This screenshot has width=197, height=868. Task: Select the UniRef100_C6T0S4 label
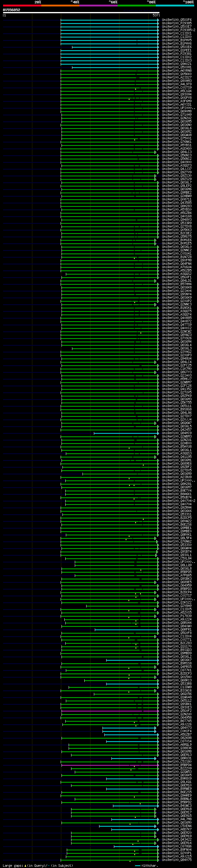177,741
